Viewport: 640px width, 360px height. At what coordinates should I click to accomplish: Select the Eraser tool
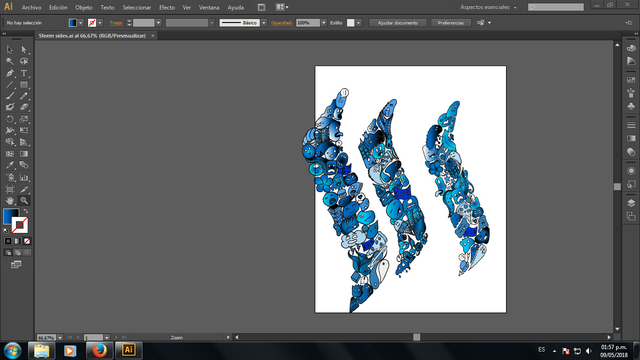click(24, 107)
